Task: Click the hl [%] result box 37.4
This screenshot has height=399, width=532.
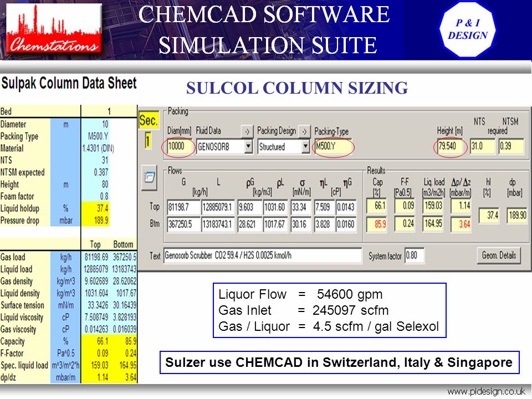Action: 489,216
